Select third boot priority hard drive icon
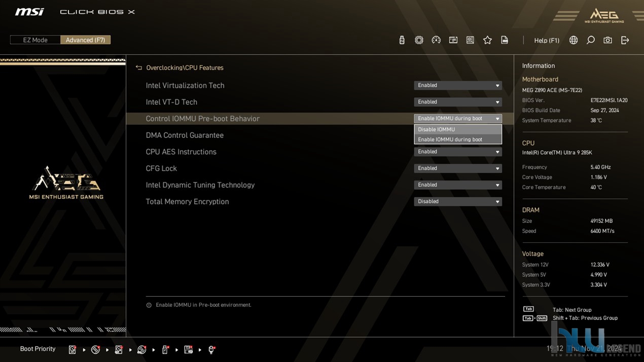Image resolution: width=644 pixels, height=362 pixels. click(119, 349)
